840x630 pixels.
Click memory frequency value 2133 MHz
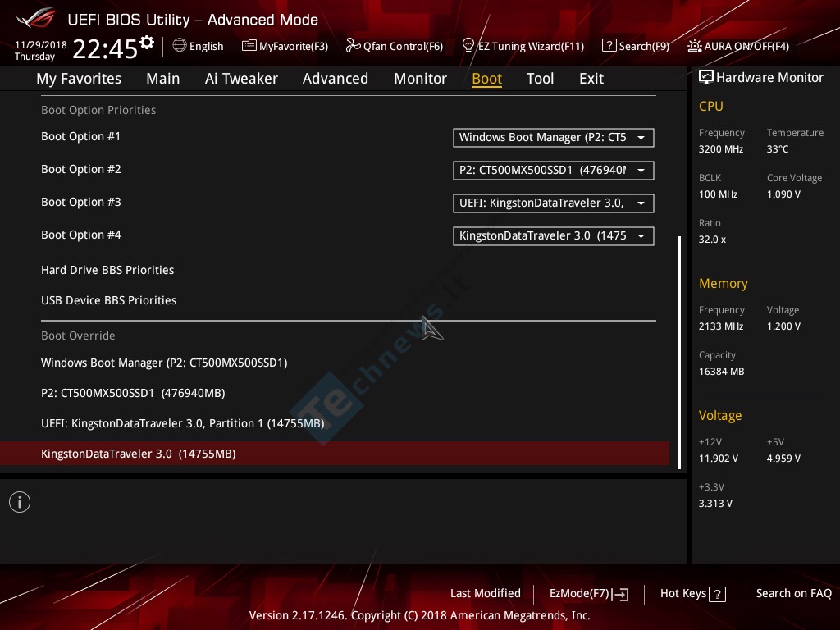[721, 326]
